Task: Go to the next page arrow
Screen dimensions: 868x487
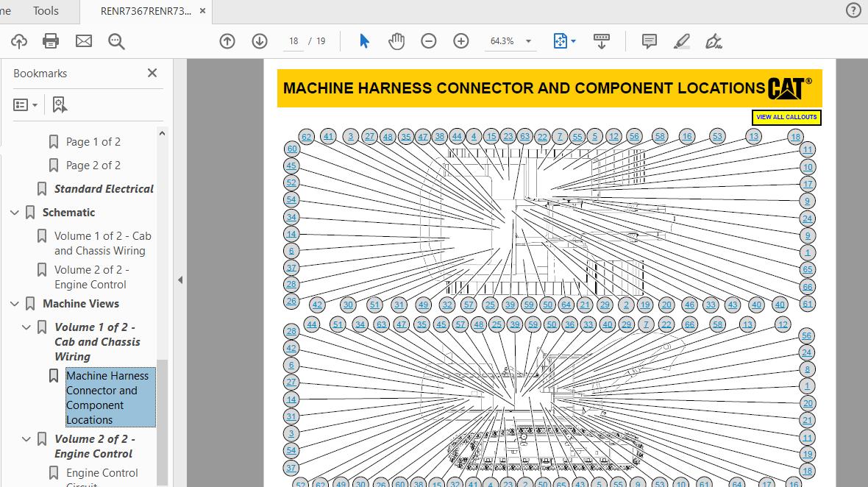Action: point(260,41)
